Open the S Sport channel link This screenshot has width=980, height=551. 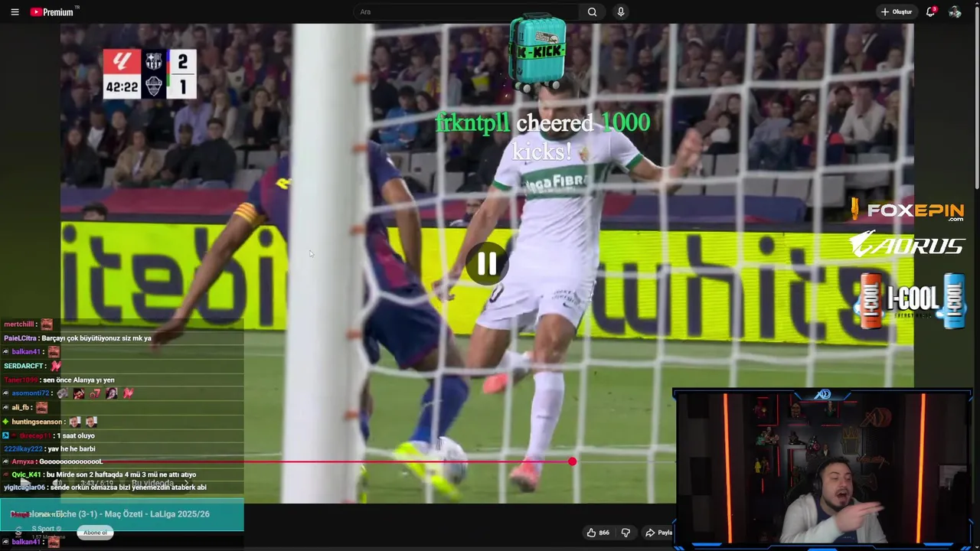[43, 529]
